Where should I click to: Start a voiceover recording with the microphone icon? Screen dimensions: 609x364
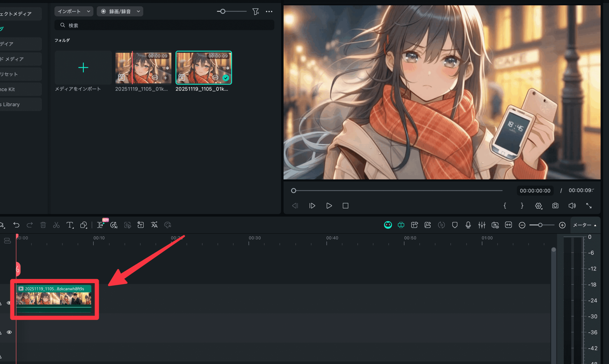468,225
